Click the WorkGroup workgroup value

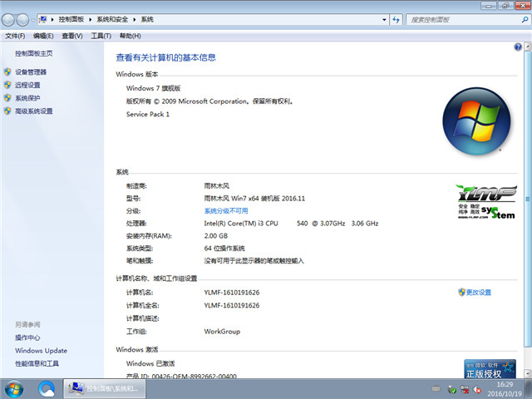(222, 332)
